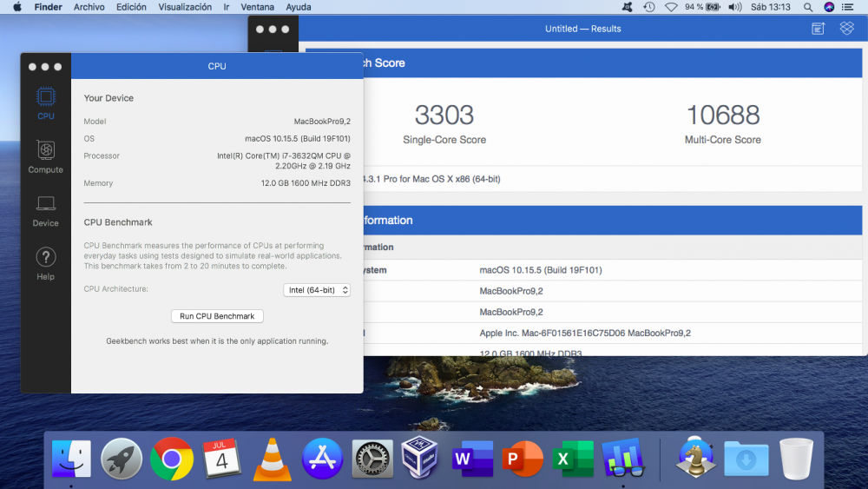
Task: Click the Siri menu bar icon
Action: click(829, 7)
